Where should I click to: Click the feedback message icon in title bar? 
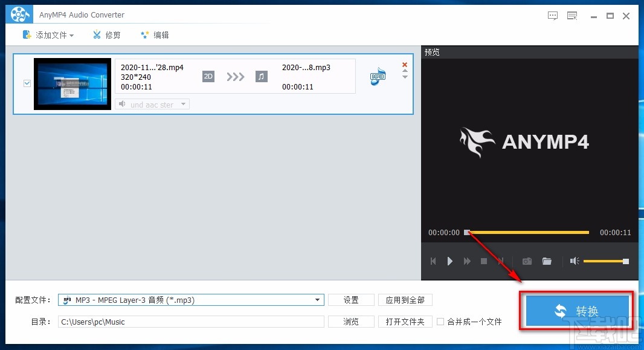click(552, 16)
